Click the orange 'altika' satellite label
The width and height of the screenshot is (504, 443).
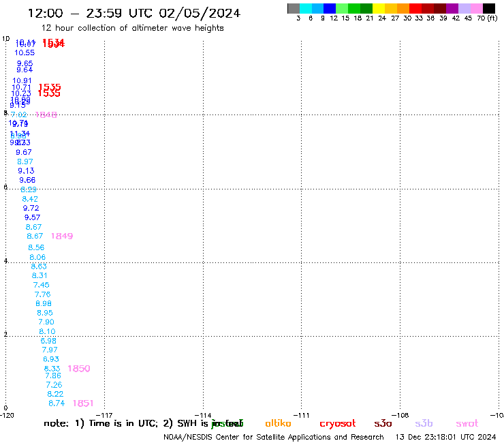pos(279,423)
